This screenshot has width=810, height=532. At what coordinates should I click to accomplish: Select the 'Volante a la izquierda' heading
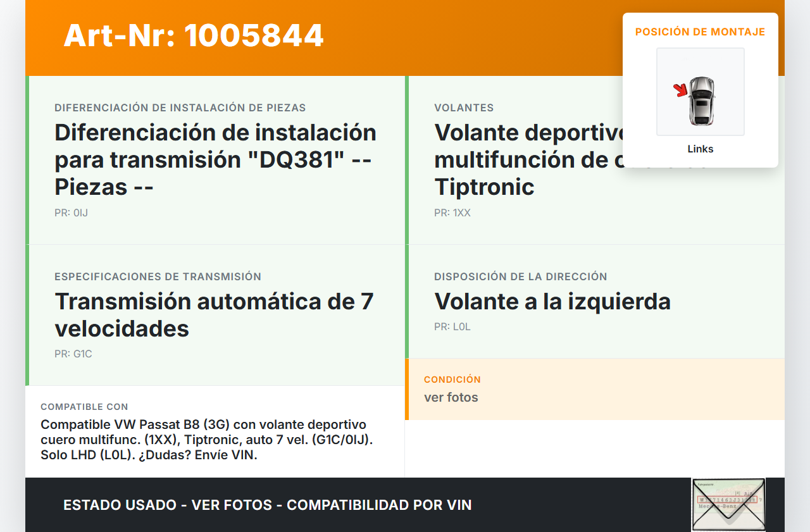[x=552, y=301]
